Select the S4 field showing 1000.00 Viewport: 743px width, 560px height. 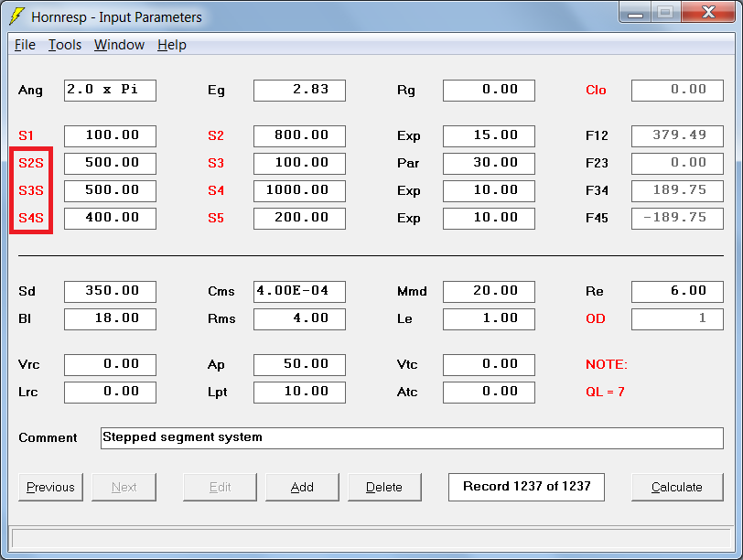click(299, 191)
